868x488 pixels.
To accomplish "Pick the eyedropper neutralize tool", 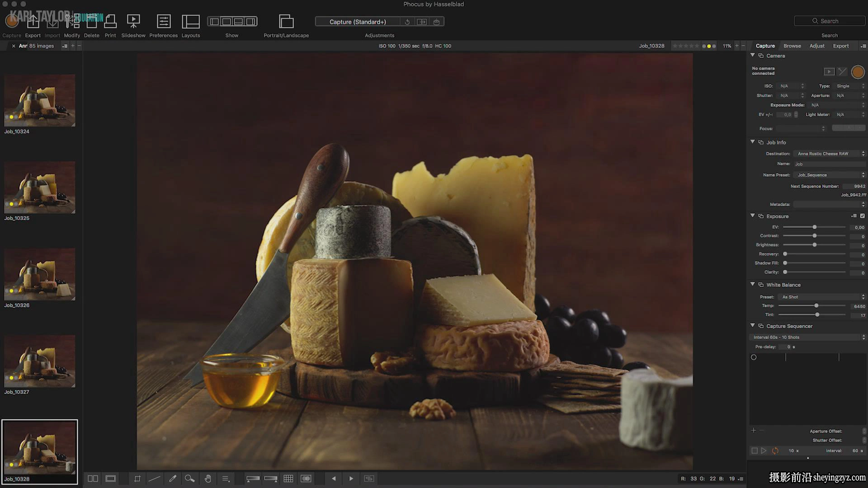I will tap(172, 479).
